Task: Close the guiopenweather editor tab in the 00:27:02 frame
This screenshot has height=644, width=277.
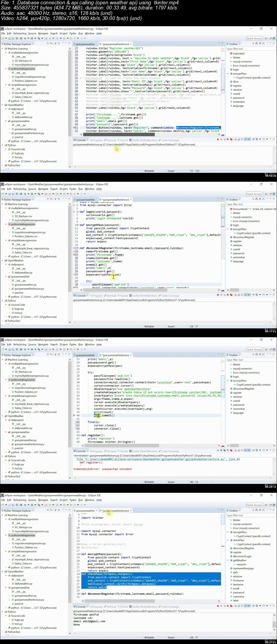Action: (97, 511)
